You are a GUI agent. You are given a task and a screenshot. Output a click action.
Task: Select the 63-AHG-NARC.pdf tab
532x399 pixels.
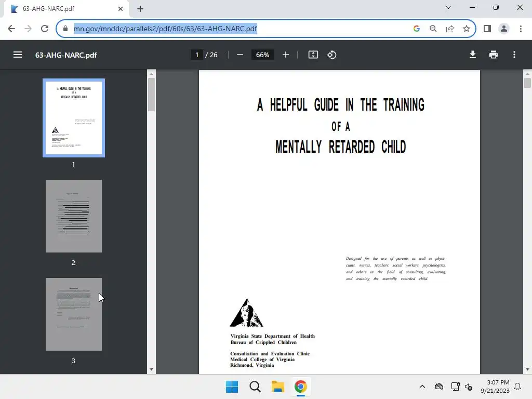(x=66, y=9)
